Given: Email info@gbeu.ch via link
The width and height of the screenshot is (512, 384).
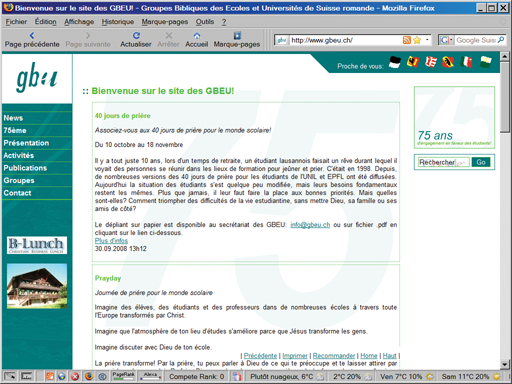Looking at the screenshot, I should pos(310,225).
